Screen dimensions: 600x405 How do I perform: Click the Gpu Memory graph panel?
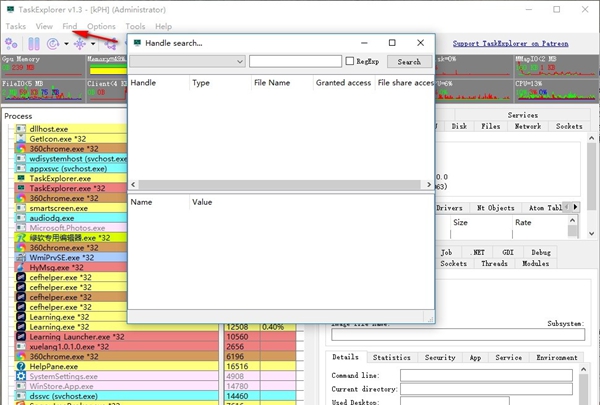(x=43, y=66)
